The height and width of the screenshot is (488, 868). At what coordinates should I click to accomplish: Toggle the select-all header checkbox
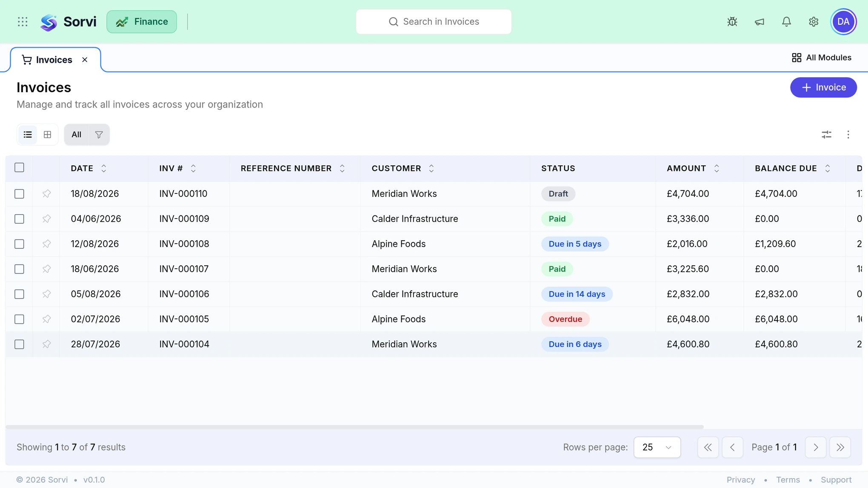click(x=19, y=167)
